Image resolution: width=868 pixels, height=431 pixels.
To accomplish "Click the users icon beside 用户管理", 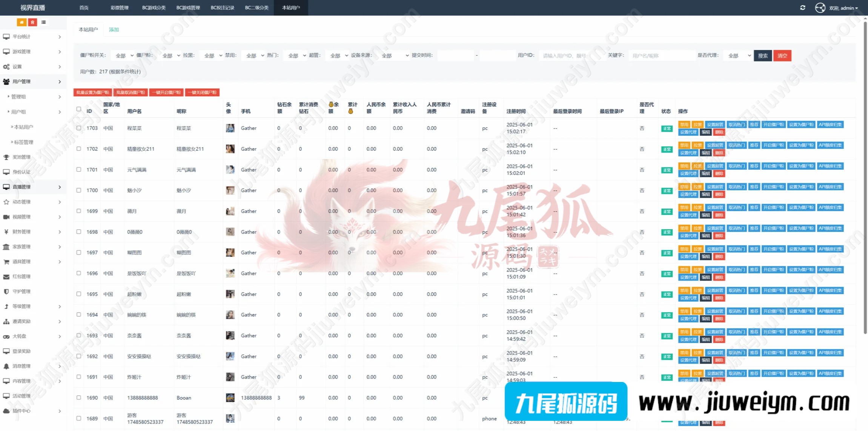I will [x=6, y=81].
